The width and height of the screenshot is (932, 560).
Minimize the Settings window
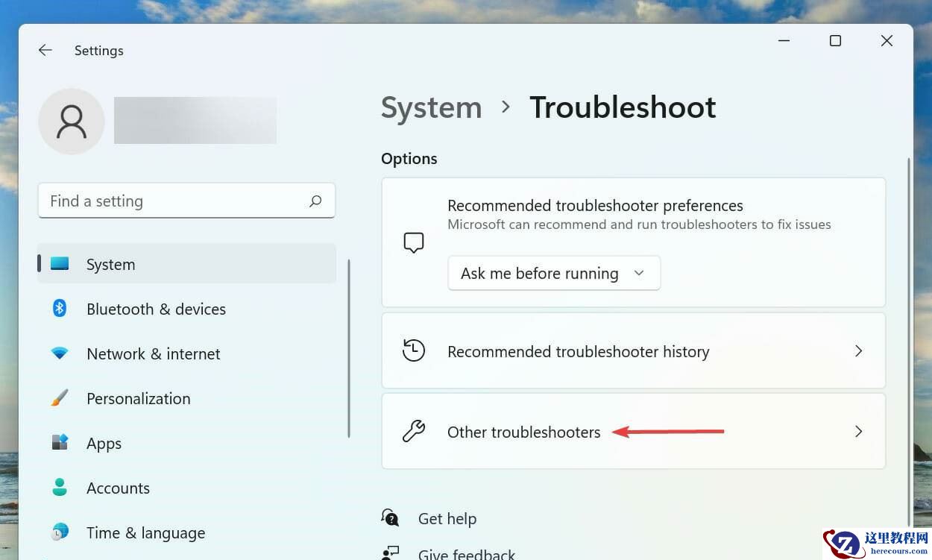click(x=784, y=41)
